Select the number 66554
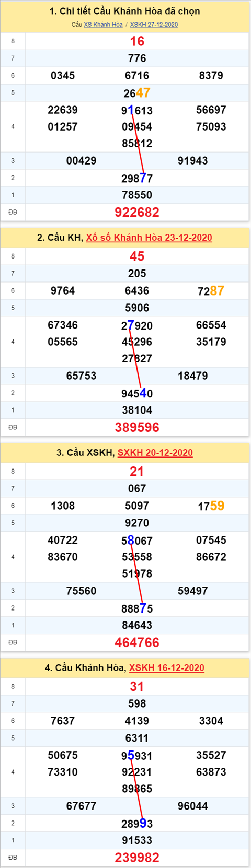 click(x=211, y=325)
